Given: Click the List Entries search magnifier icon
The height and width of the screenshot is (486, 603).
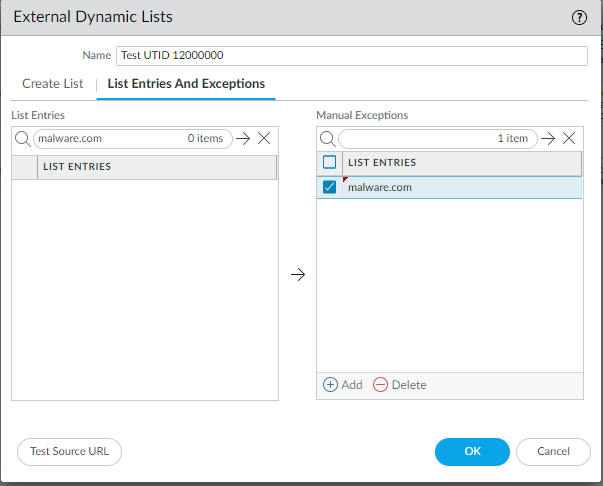Looking at the screenshot, I should (x=22, y=139).
